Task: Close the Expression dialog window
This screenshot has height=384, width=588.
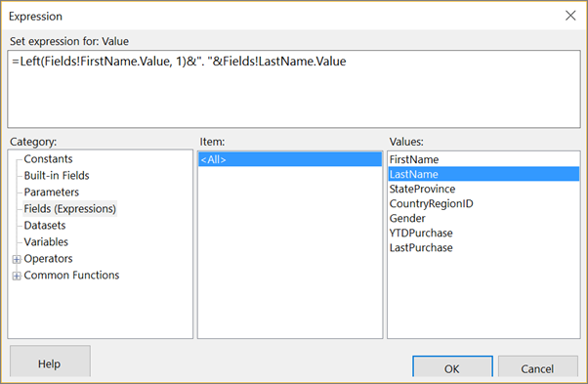Action: (570, 16)
